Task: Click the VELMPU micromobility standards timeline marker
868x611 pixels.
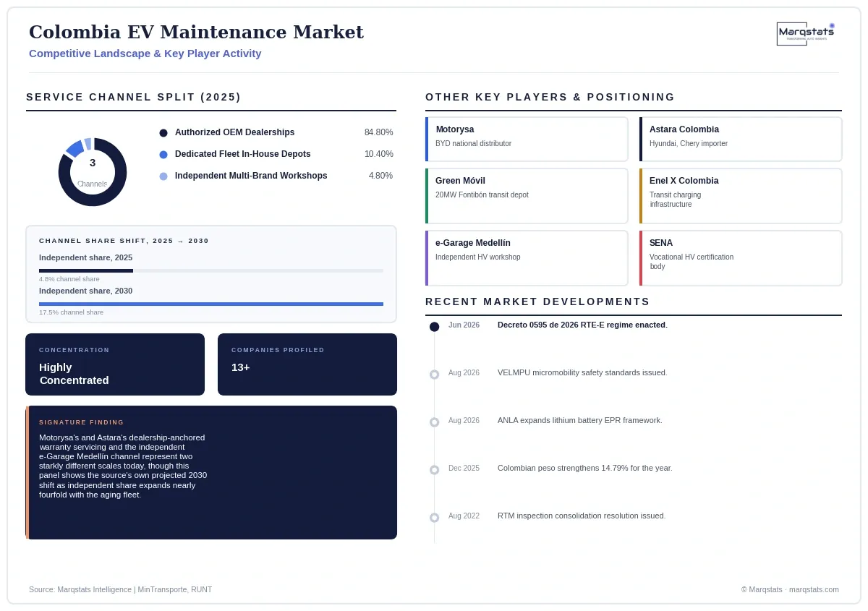Action: pyautogui.click(x=434, y=375)
